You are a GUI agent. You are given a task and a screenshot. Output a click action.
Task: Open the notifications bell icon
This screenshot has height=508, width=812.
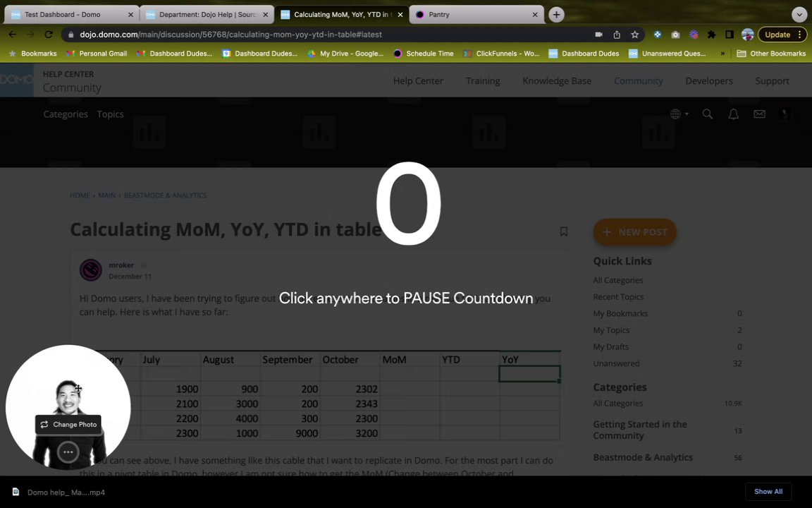coord(733,114)
